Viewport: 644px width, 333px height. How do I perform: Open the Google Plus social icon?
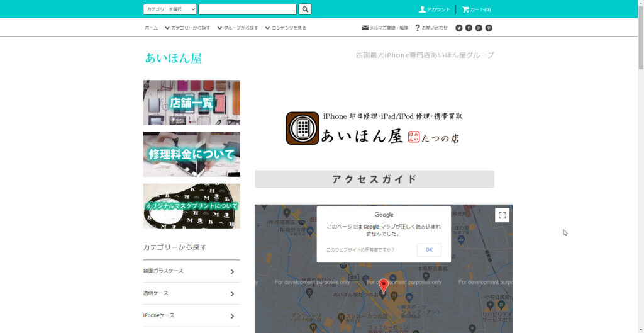479,28
